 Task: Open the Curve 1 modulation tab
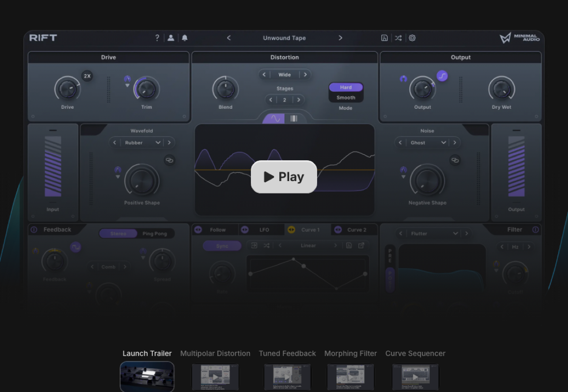[x=308, y=230]
